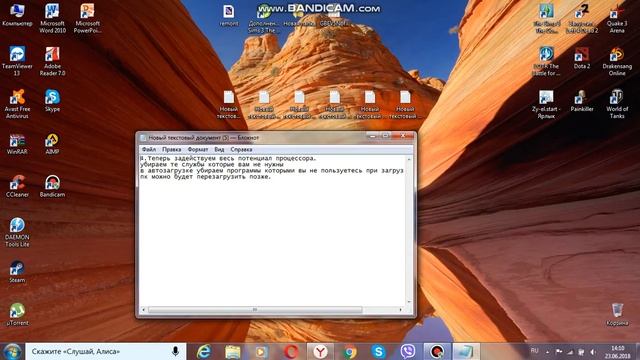This screenshot has width=640, height=360.
Task: Select the Drakensang Online shortcut
Action: coord(617,61)
